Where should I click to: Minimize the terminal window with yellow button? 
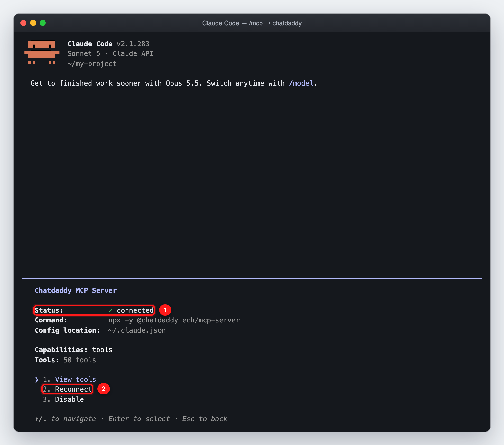33,23
